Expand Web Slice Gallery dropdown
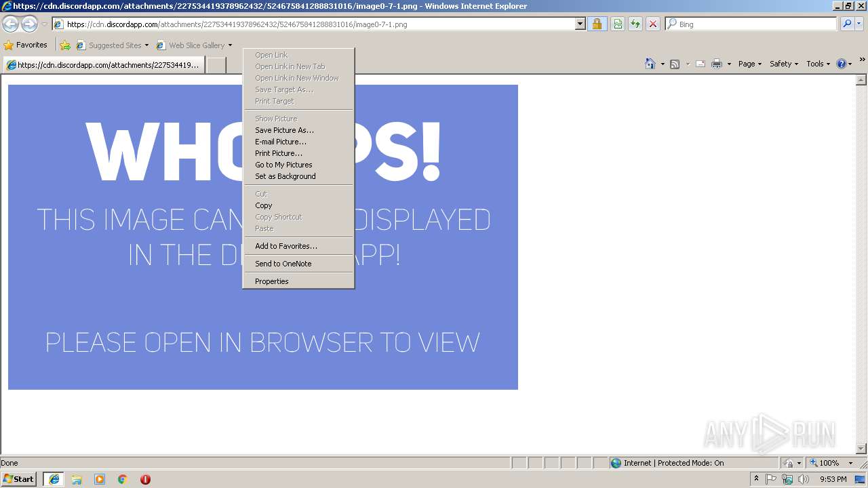 230,45
